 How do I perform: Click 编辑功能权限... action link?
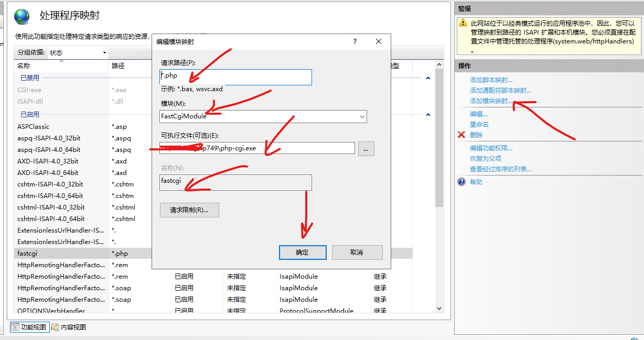coord(491,148)
